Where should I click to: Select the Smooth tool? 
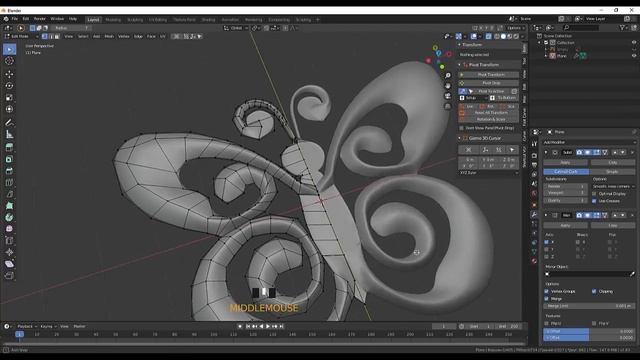click(9, 229)
